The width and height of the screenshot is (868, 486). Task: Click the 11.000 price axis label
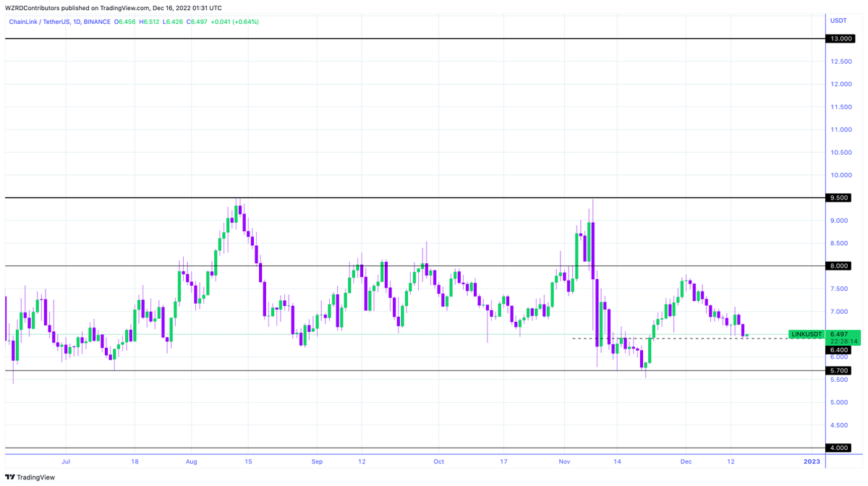click(841, 129)
